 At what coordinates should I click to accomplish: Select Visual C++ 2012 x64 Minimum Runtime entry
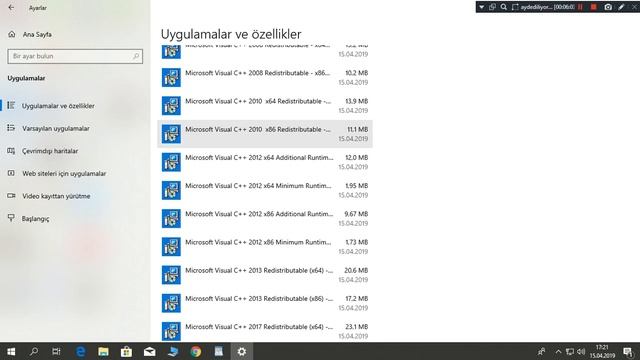coord(265,190)
